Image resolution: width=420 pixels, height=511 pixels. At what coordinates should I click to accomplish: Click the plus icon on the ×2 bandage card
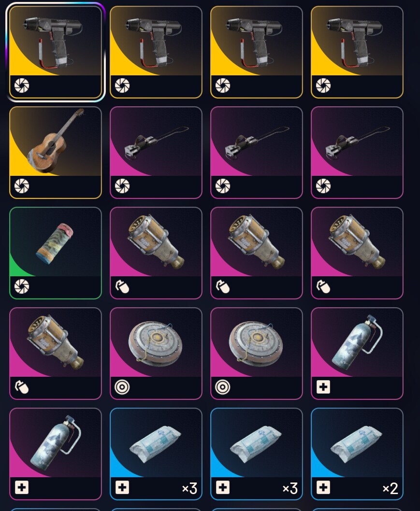(x=323, y=487)
